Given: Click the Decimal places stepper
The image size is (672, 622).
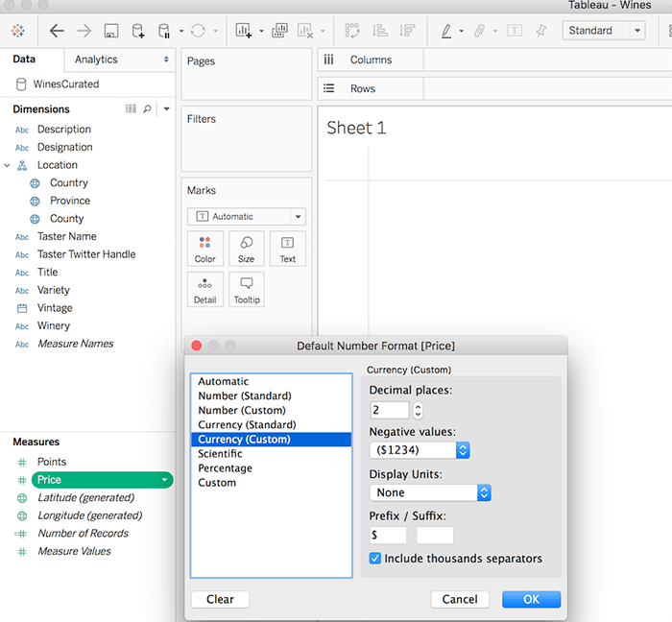Looking at the screenshot, I should coord(419,411).
